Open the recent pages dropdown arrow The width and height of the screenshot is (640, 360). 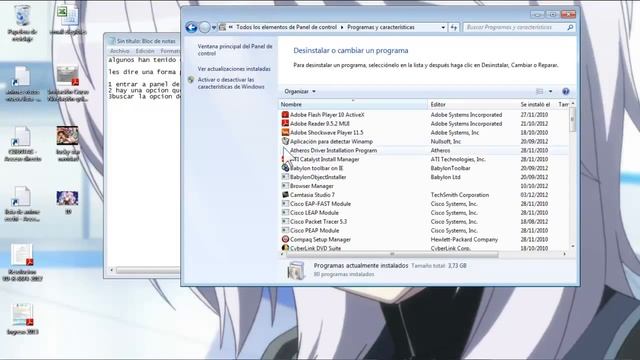214,28
